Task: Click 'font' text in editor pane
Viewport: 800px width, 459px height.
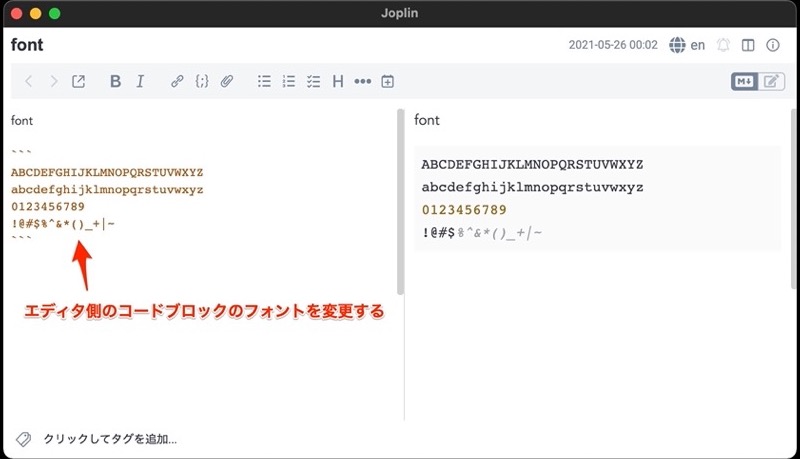Action: (x=22, y=120)
